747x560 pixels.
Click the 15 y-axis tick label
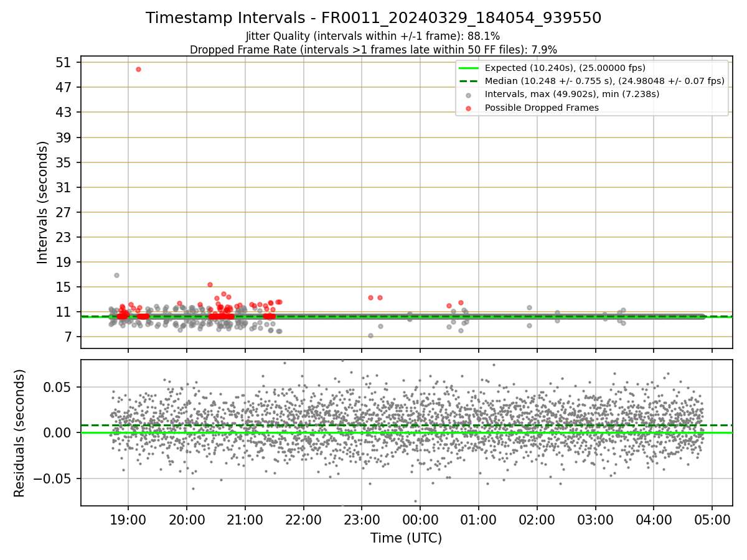coord(64,287)
